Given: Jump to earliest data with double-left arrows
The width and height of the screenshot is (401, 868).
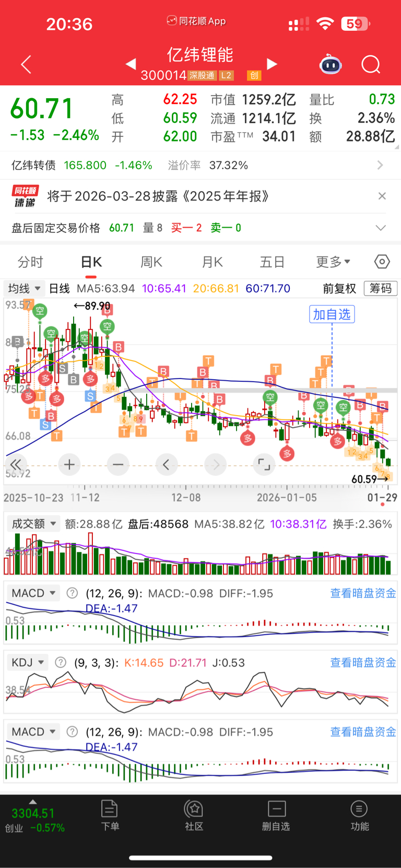Looking at the screenshot, I should click(x=16, y=464).
